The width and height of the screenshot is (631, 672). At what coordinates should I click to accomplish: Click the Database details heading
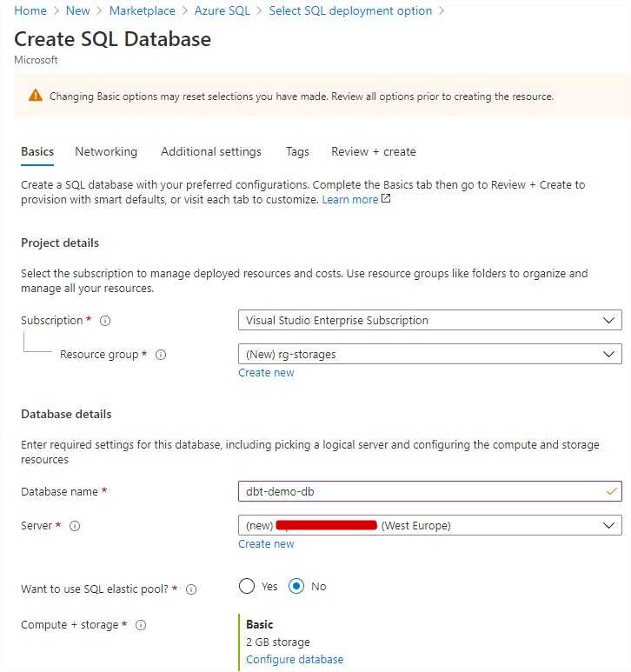[66, 415]
